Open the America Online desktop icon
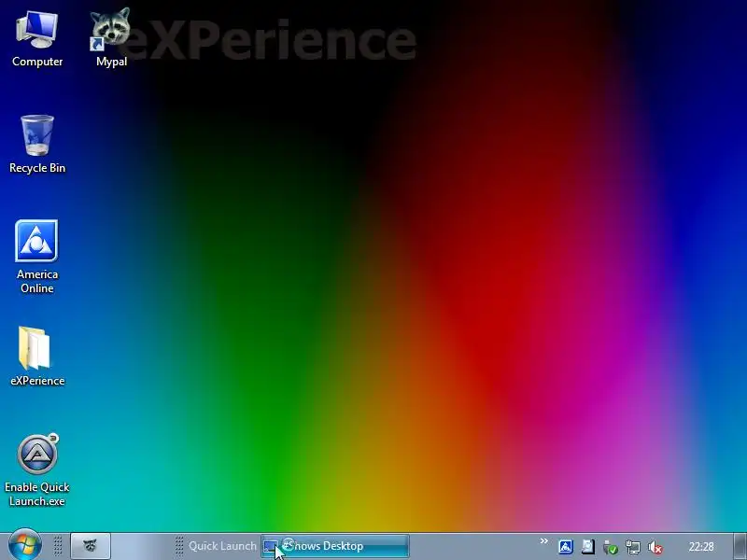The width and height of the screenshot is (747, 560). 37,257
